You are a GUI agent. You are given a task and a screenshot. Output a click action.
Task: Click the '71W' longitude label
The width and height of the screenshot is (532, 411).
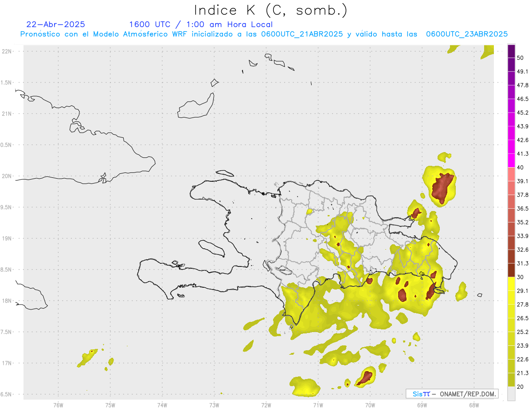pos(318,405)
